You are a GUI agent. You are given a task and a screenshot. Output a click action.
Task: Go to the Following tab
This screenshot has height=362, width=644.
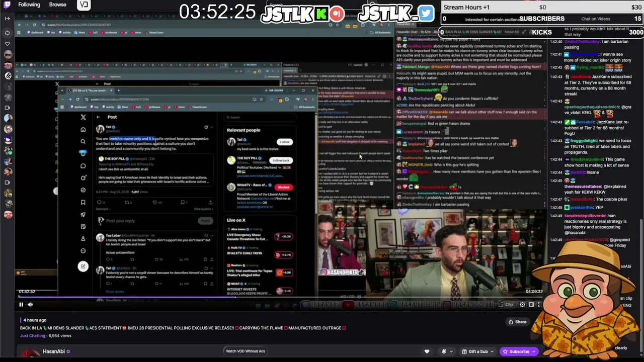(x=29, y=5)
